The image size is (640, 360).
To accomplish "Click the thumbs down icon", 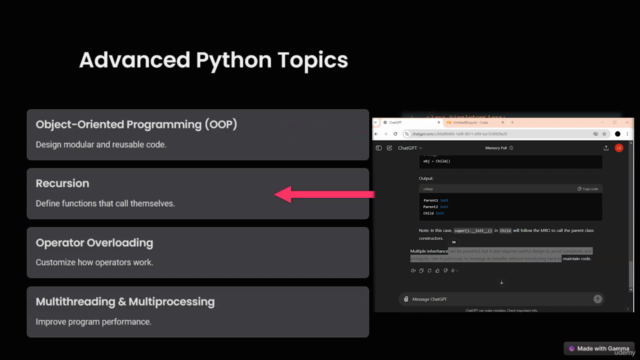I will 446,271.
